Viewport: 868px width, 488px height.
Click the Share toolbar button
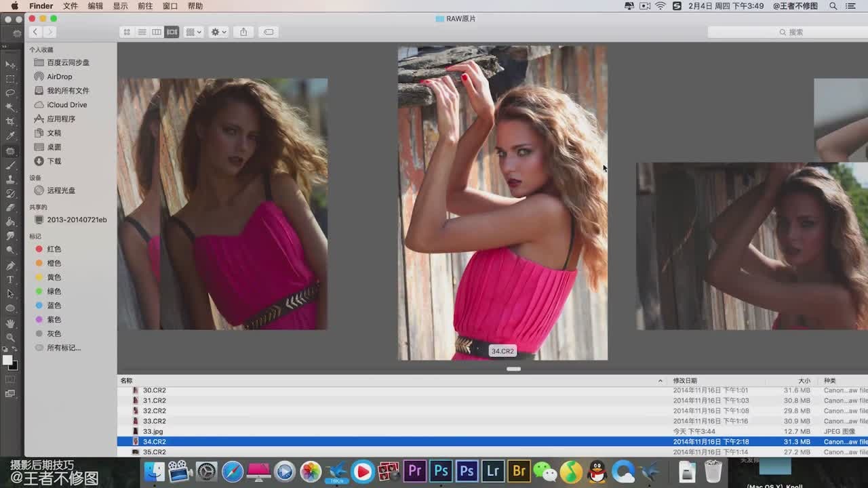pos(243,32)
